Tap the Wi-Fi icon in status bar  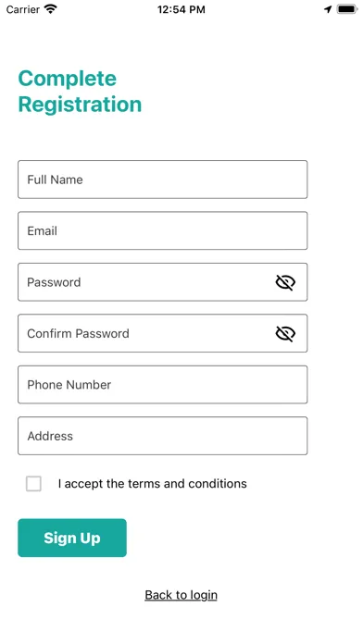51,9
